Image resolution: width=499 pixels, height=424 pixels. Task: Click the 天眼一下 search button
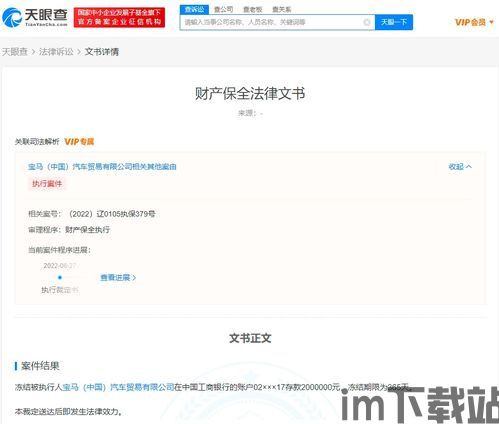[394, 22]
